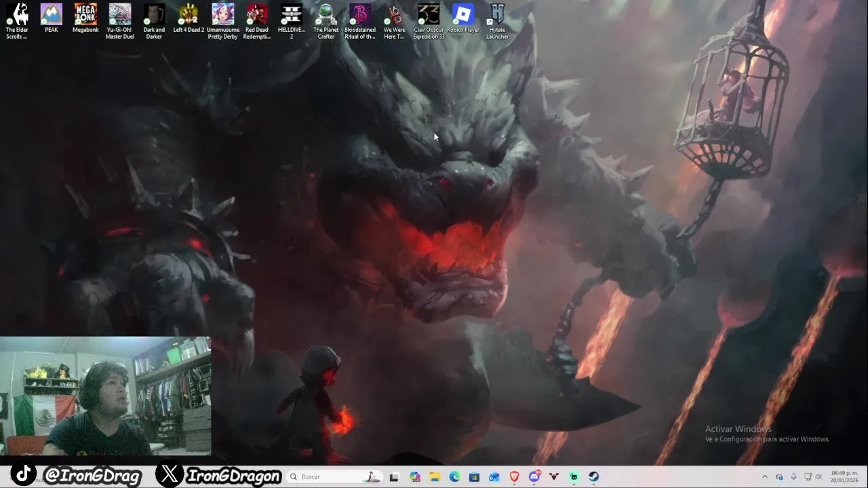Open the green app icon beside Steam
The image size is (868, 488).
574,476
